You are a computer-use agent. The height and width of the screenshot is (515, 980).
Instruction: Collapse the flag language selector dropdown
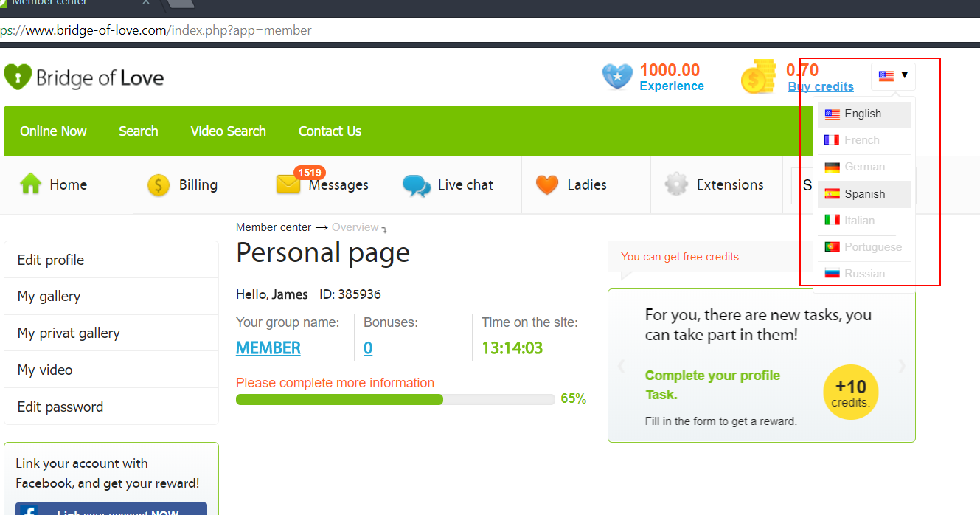click(893, 75)
